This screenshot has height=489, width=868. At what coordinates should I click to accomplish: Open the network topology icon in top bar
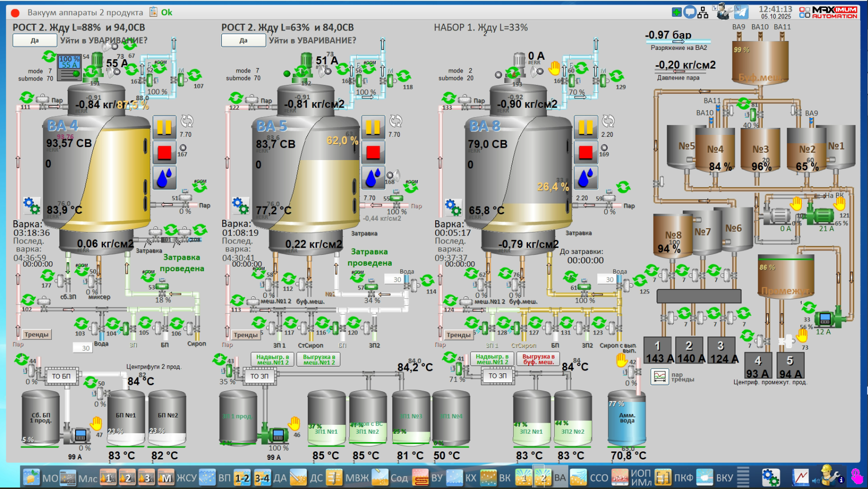pyautogui.click(x=703, y=12)
